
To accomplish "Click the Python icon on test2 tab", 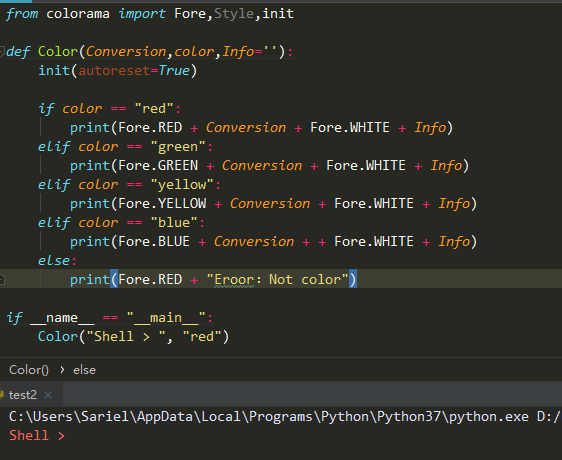I will [x=2, y=395].
